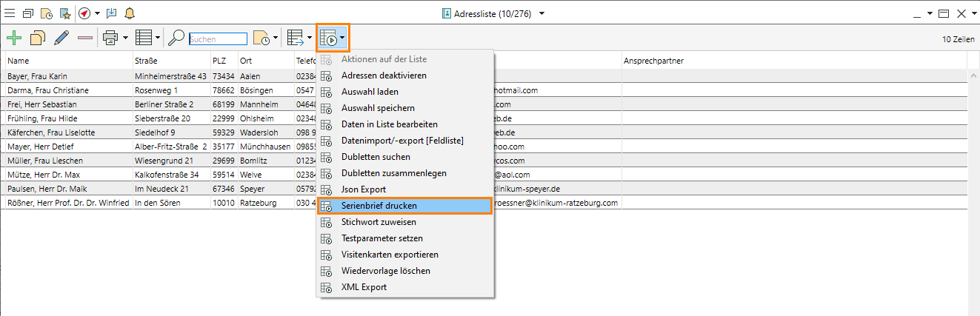Select row Rößner, Herr Prof. Dr. Dr. Winfried
The height and width of the screenshot is (316, 980).
[x=68, y=203]
